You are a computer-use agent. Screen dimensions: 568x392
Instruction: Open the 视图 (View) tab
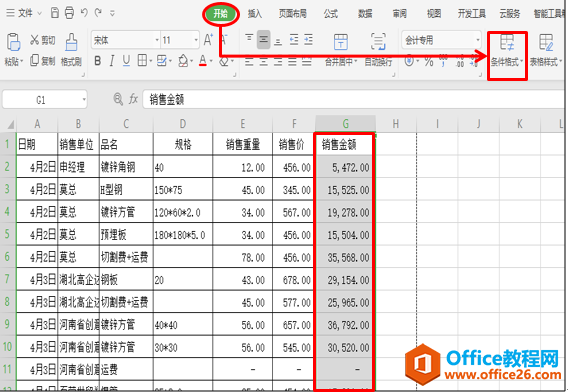[434, 14]
